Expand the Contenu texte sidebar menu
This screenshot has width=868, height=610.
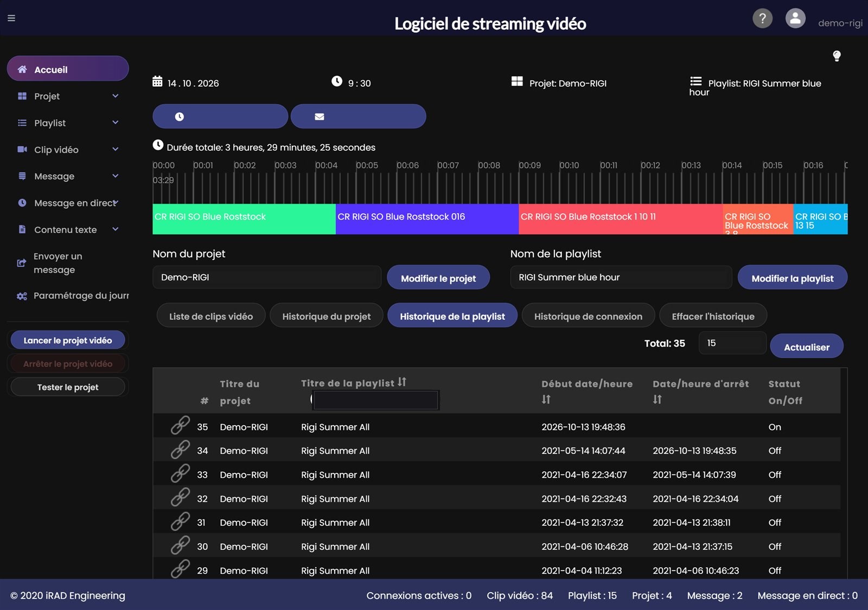click(68, 229)
